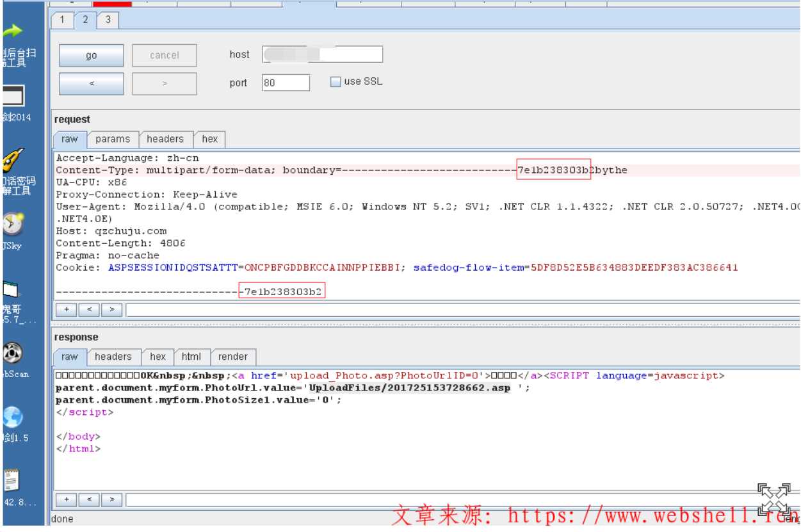Focus the port input field
Image resolution: width=801 pixels, height=532 pixels.
[x=286, y=83]
